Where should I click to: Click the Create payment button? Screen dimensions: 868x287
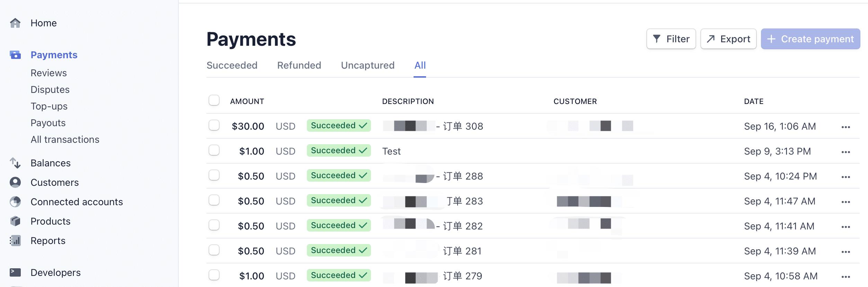(x=810, y=39)
